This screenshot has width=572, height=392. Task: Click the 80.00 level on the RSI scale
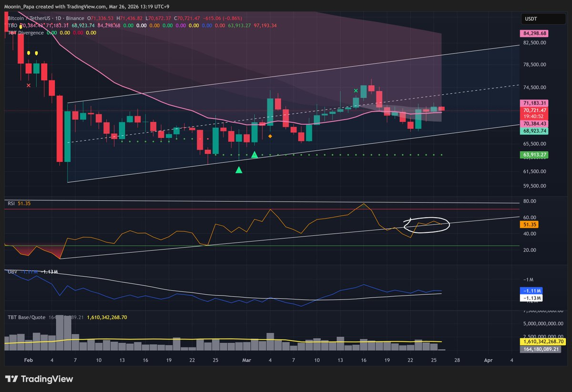[x=530, y=201]
